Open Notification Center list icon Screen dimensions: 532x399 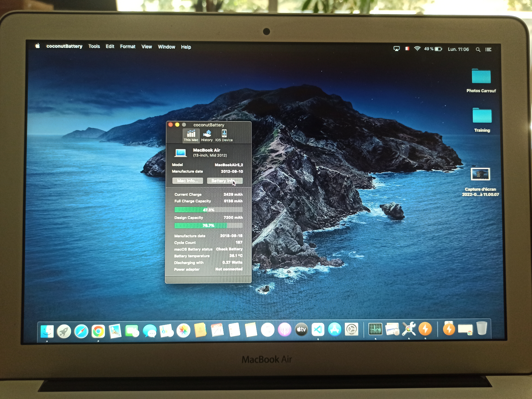coord(488,50)
